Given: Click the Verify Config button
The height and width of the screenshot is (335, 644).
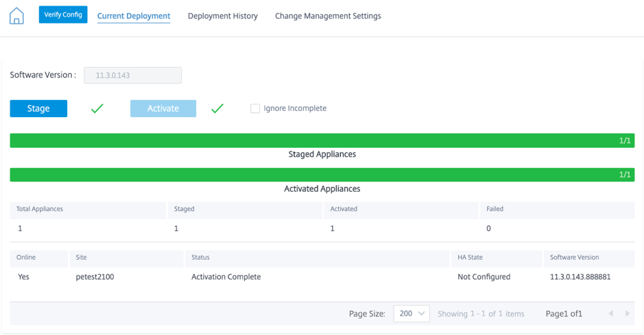Looking at the screenshot, I should click(x=63, y=14).
